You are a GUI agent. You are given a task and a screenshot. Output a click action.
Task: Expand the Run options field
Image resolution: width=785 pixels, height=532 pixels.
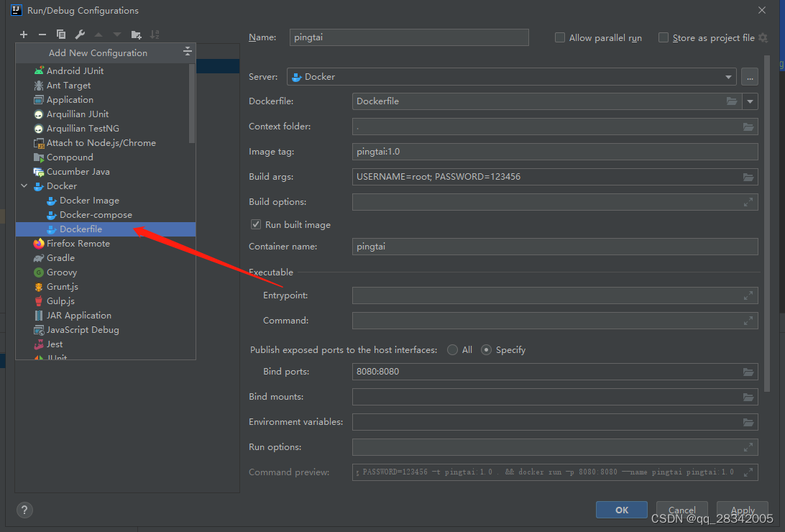[x=748, y=447]
